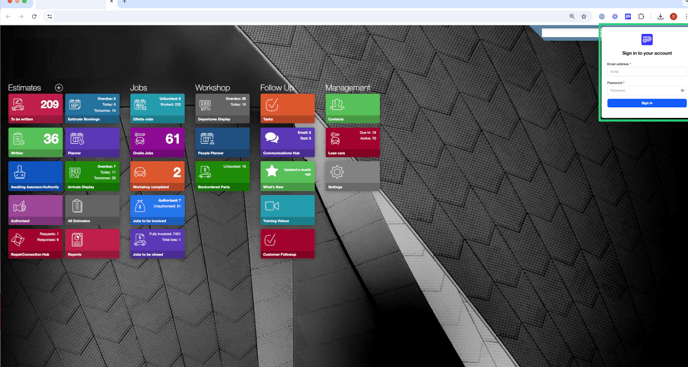Image resolution: width=688 pixels, height=367 pixels.
Task: Focus the Email address field
Action: (x=646, y=72)
